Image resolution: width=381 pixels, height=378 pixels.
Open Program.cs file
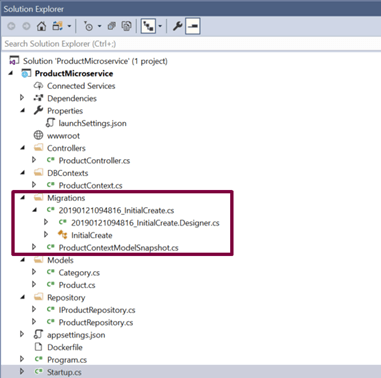point(67,360)
